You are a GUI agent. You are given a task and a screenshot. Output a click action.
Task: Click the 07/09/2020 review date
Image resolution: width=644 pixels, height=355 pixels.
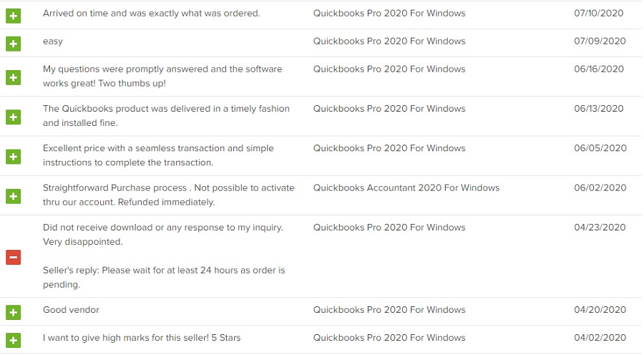point(600,42)
